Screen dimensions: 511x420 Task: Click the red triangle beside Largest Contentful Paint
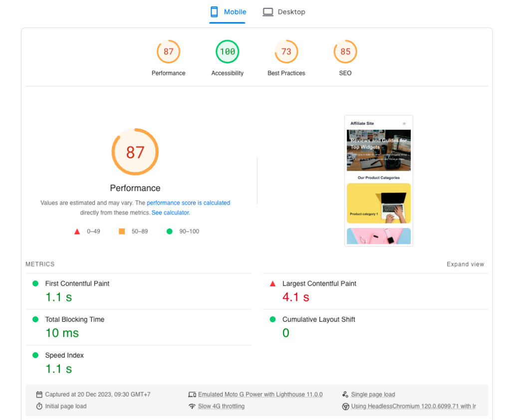pyautogui.click(x=272, y=283)
